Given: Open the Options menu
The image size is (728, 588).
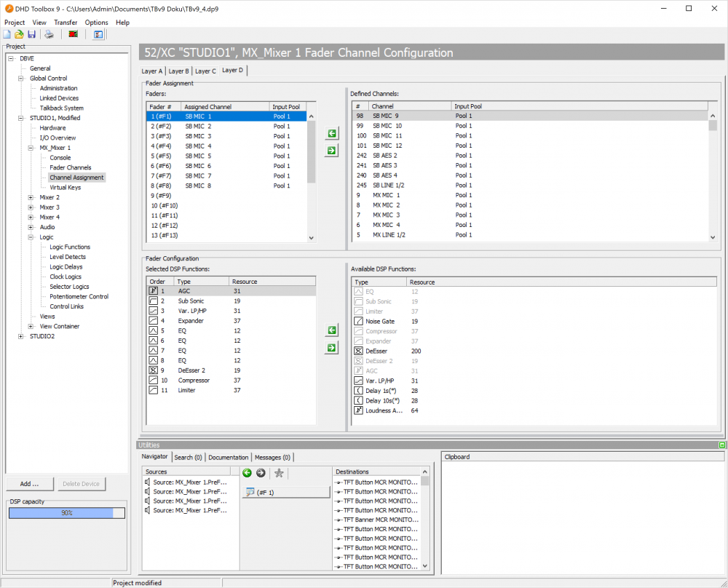Looking at the screenshot, I should pyautogui.click(x=96, y=23).
